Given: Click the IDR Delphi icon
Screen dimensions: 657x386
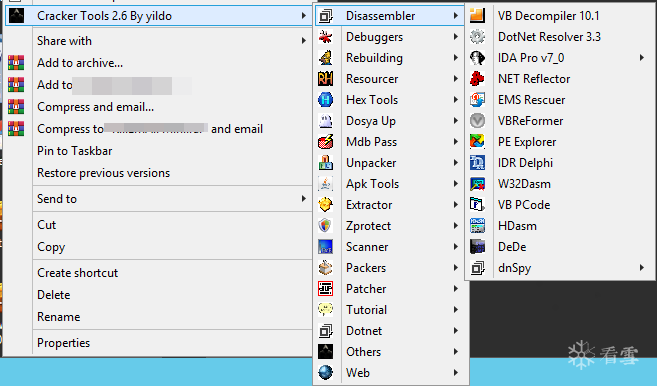Looking at the screenshot, I should click(477, 163).
